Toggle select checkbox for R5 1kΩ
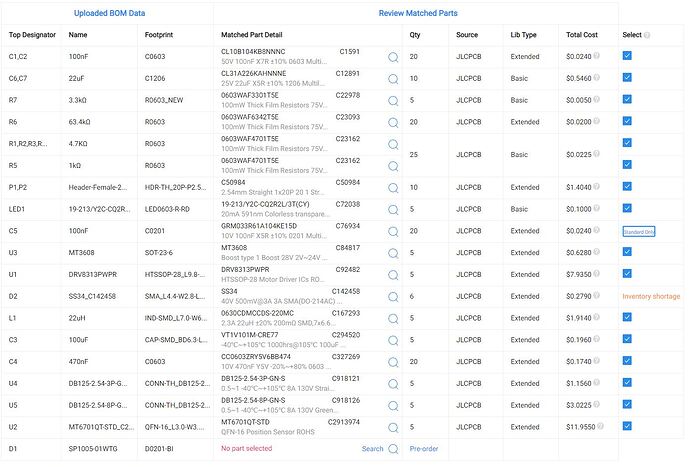 [627, 165]
